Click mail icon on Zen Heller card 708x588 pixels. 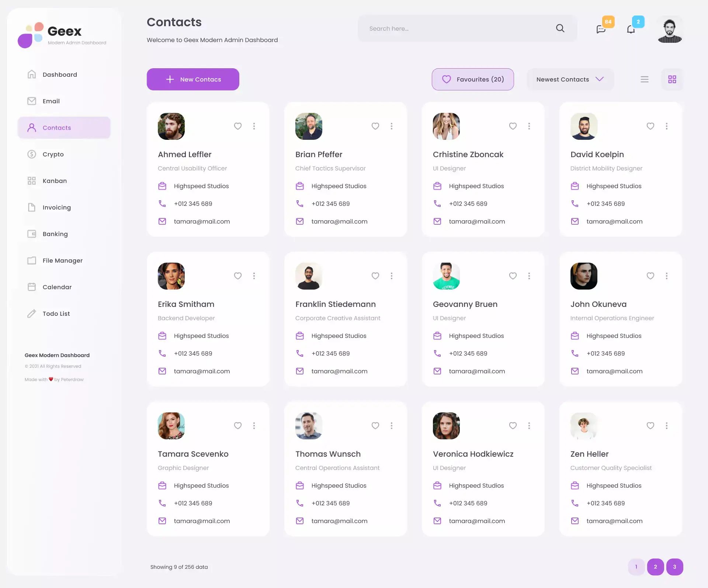pyautogui.click(x=575, y=521)
